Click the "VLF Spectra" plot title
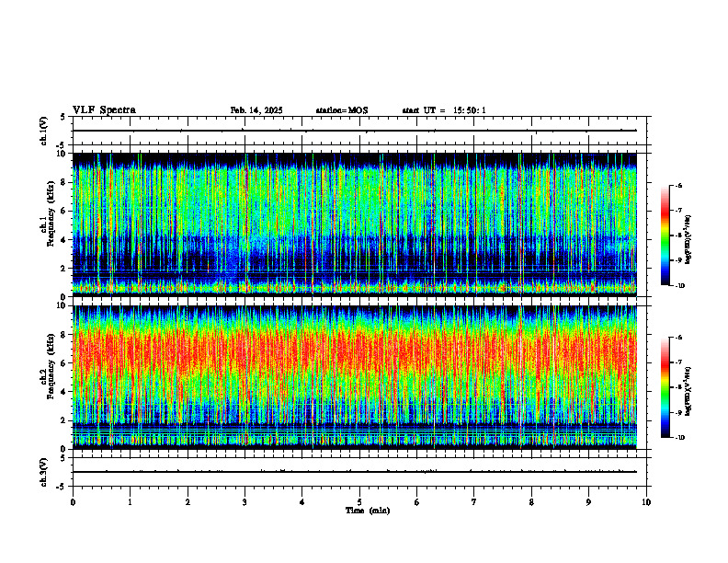728x563 pixels. (x=104, y=110)
